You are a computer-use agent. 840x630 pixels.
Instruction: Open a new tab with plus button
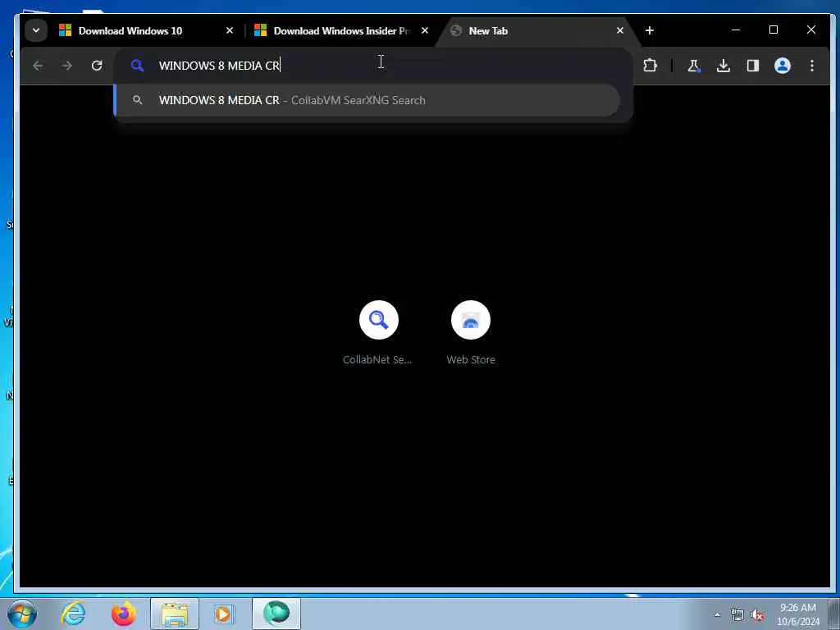click(650, 30)
